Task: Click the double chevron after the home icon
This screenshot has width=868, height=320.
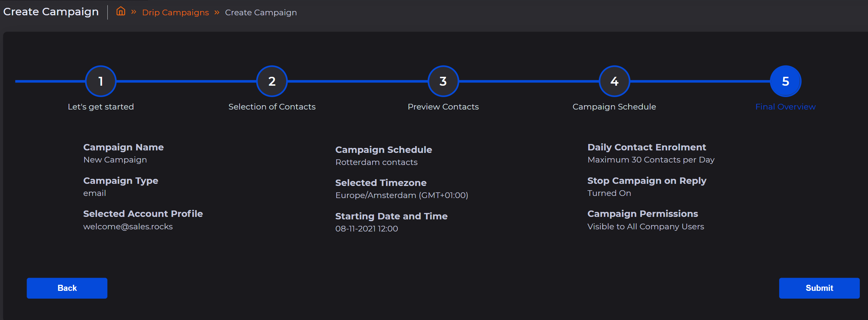Action: click(x=134, y=12)
